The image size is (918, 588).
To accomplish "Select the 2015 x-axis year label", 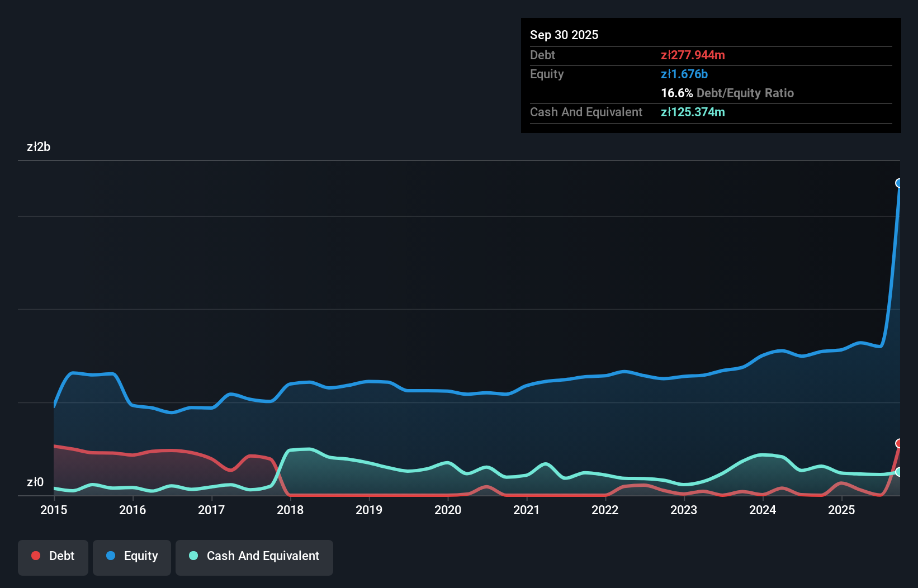I will tap(54, 510).
